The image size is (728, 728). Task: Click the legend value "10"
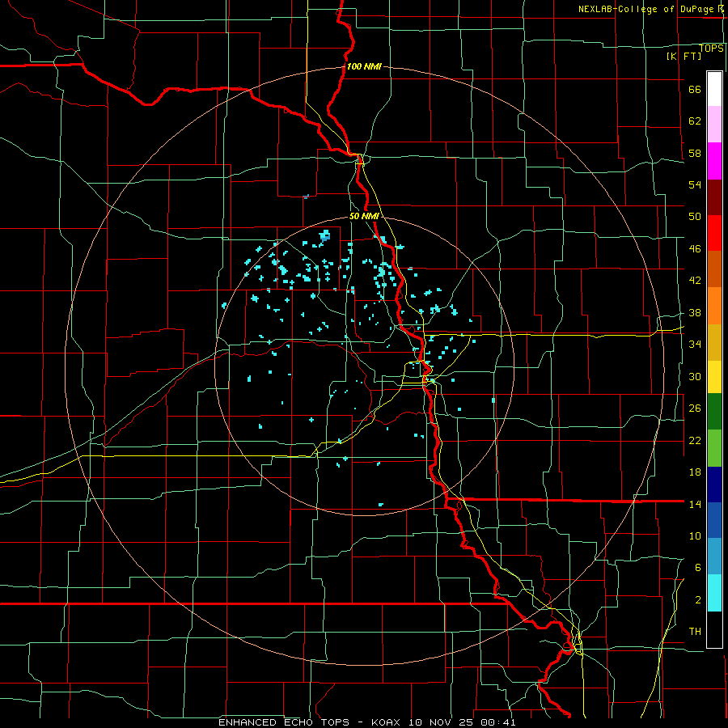695,535
